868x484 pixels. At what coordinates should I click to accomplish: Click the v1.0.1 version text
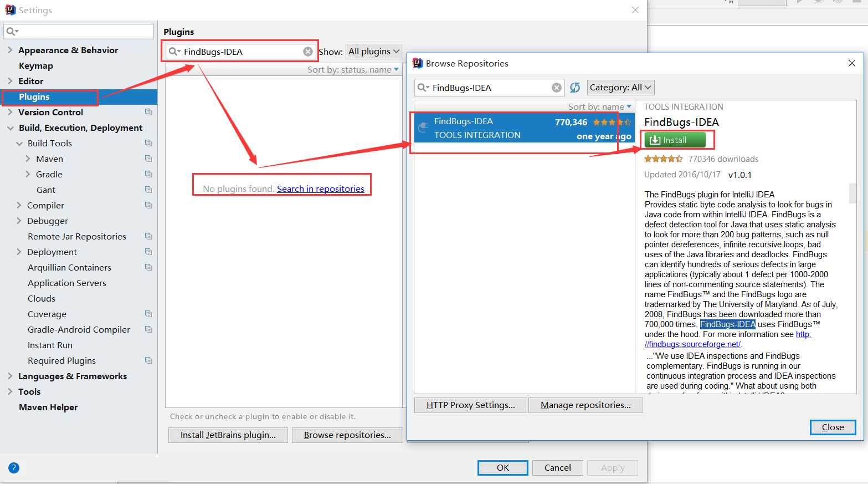740,175
